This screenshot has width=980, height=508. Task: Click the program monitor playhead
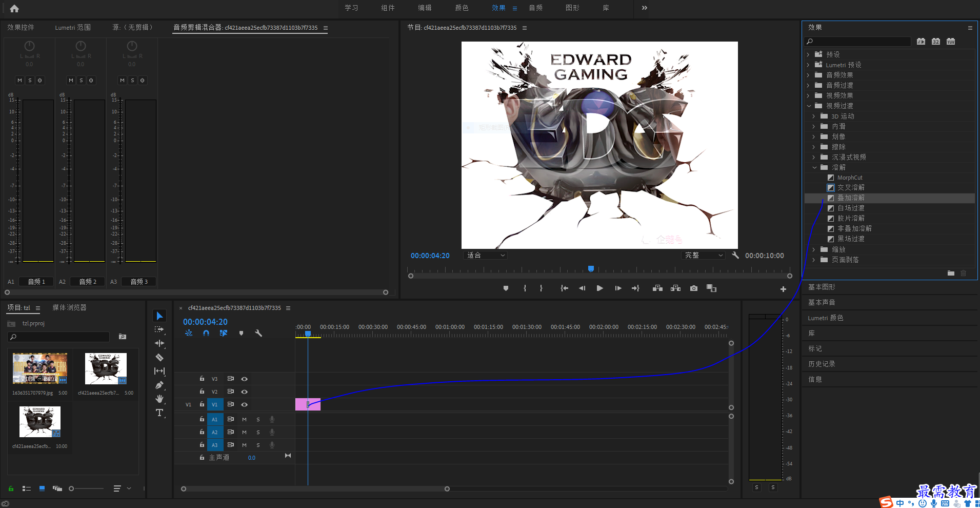591,269
